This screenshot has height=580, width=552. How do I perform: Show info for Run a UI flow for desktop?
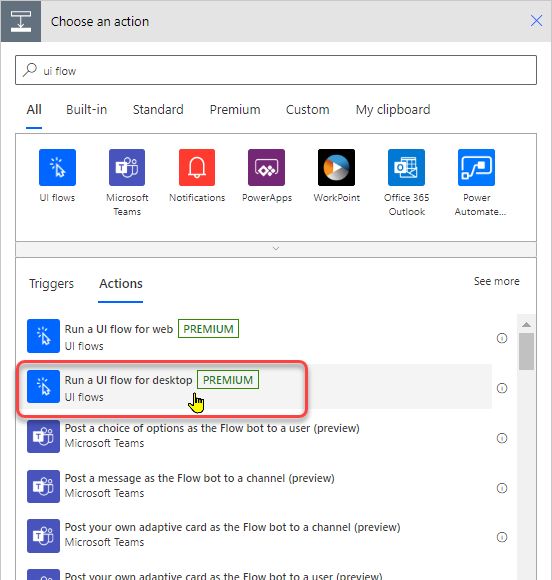[502, 388]
